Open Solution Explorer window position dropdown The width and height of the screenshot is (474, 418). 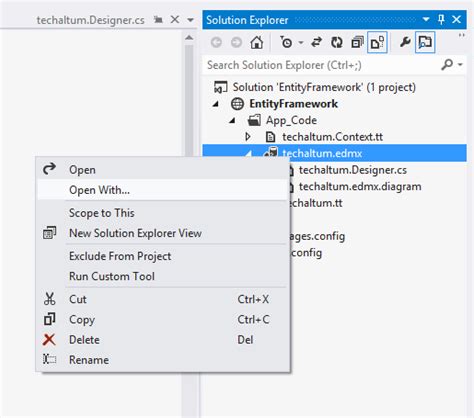point(426,20)
